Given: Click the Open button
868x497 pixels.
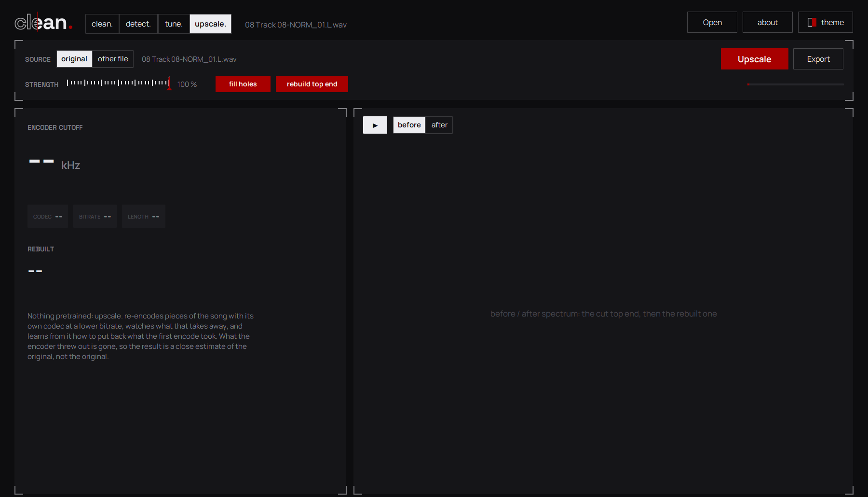Looking at the screenshot, I should pyautogui.click(x=712, y=22).
